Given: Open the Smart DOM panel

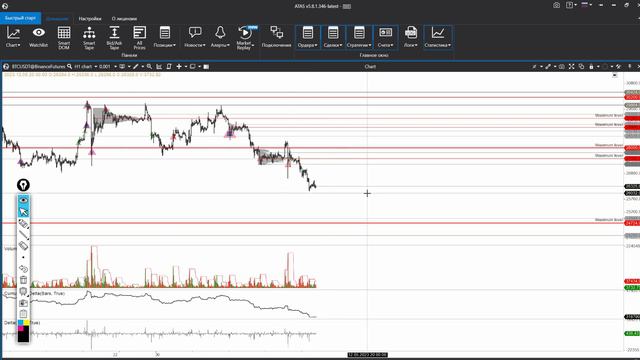Looking at the screenshot, I should click(x=64, y=38).
